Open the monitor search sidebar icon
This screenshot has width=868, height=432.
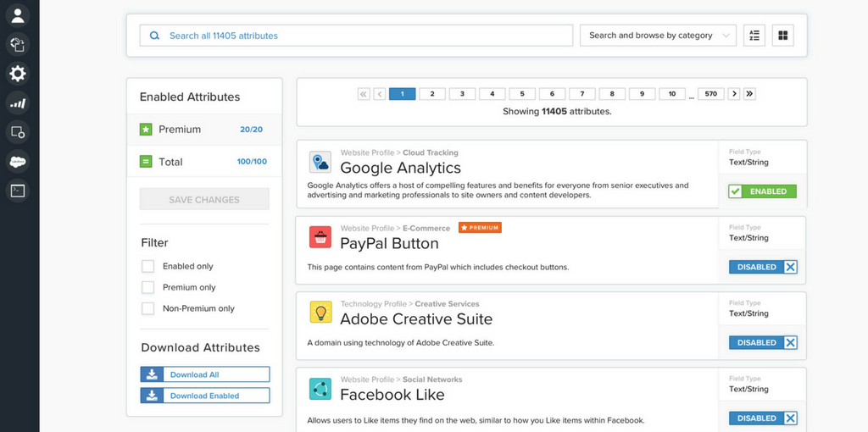[x=18, y=132]
